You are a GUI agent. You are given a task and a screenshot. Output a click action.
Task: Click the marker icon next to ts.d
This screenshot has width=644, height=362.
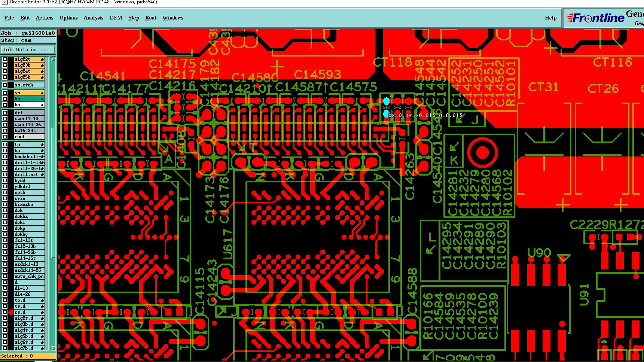[42, 307]
